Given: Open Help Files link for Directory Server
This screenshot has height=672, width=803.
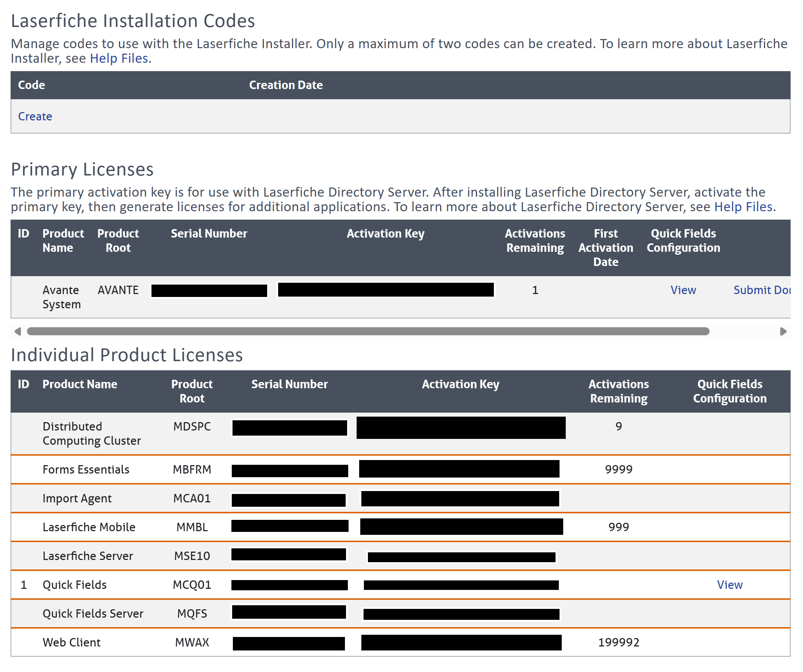Looking at the screenshot, I should 743,207.
